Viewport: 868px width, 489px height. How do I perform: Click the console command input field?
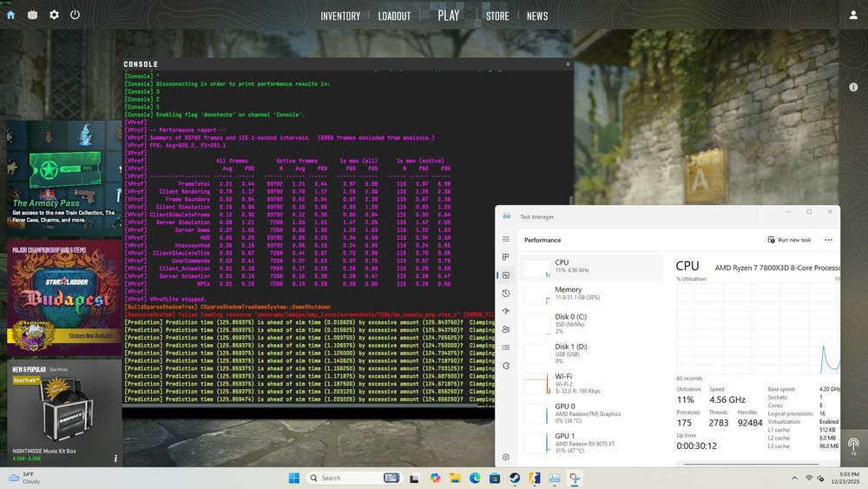[x=308, y=413]
